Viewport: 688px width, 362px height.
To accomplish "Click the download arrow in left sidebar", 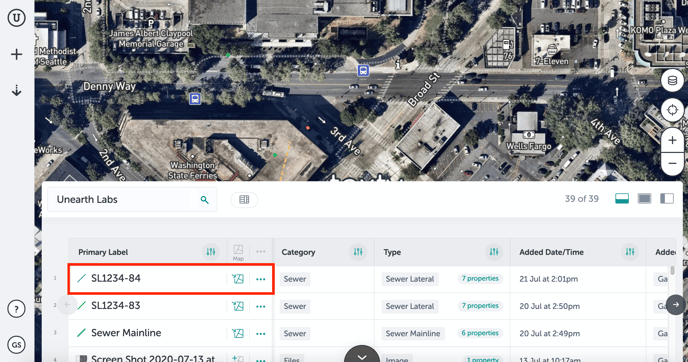I will 17,91.
